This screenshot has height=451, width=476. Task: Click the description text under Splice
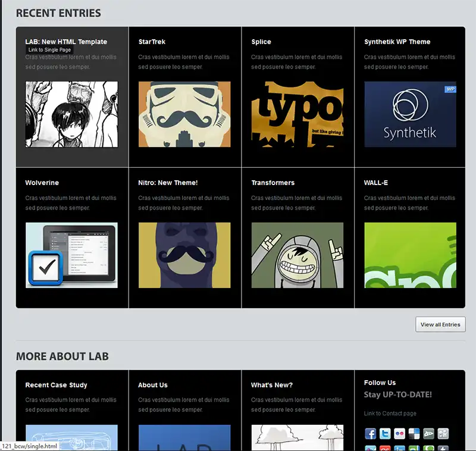(296, 62)
